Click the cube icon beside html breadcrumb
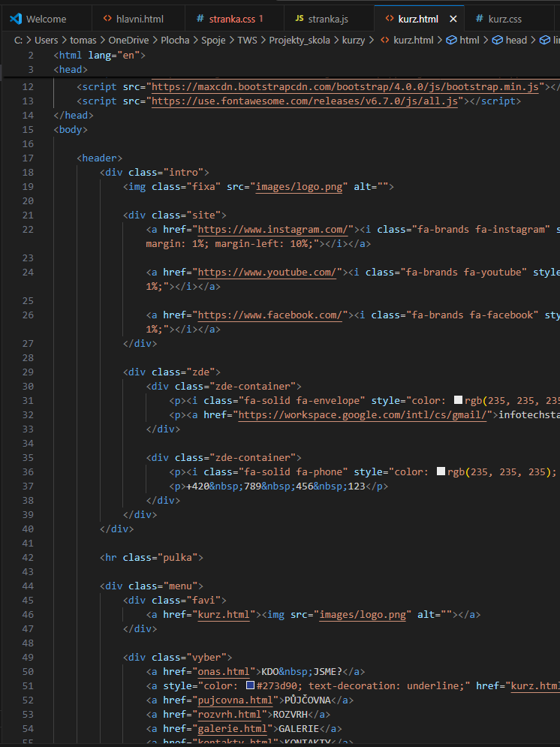Screen dimensions: 560x747 451,40
